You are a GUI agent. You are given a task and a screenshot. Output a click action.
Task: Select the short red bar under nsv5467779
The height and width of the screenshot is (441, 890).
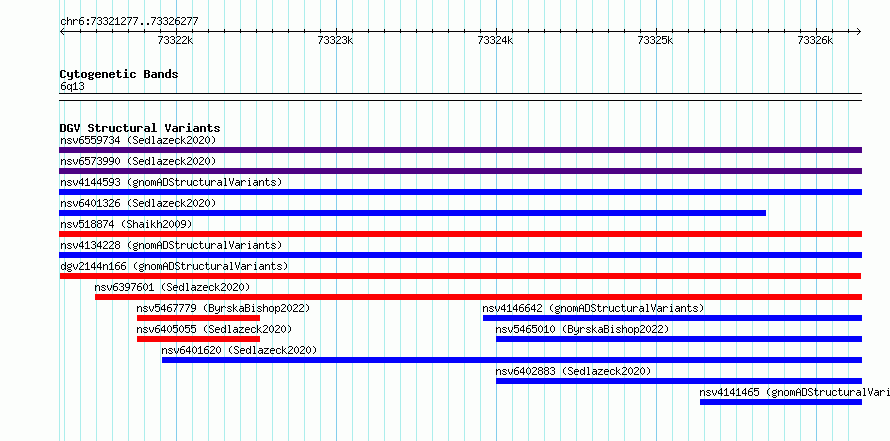point(198,318)
